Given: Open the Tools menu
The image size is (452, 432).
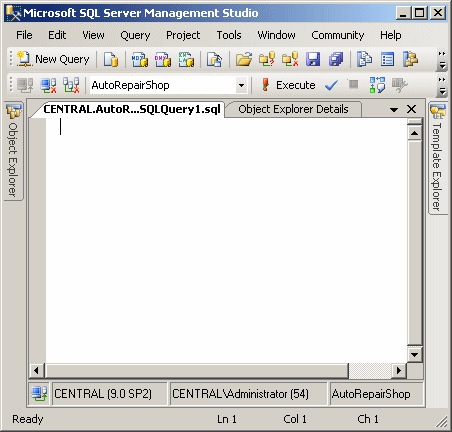Looking at the screenshot, I should click(229, 35).
